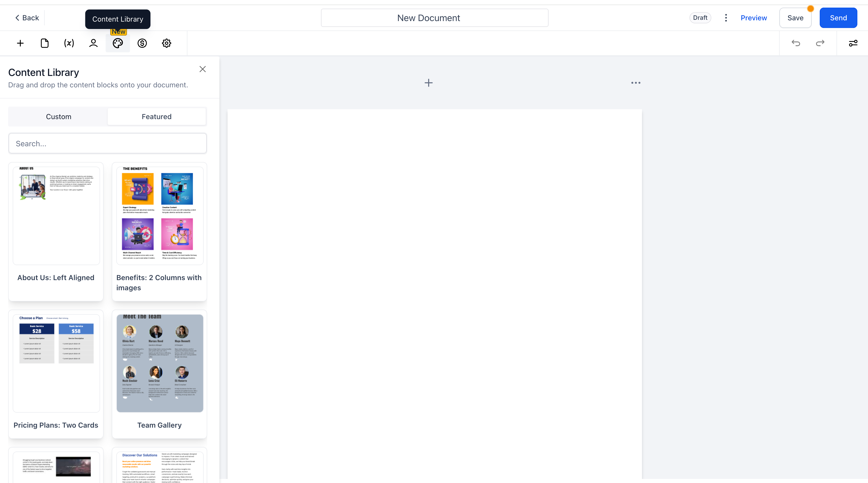
Task: Open the document pages panel
Action: point(44,43)
